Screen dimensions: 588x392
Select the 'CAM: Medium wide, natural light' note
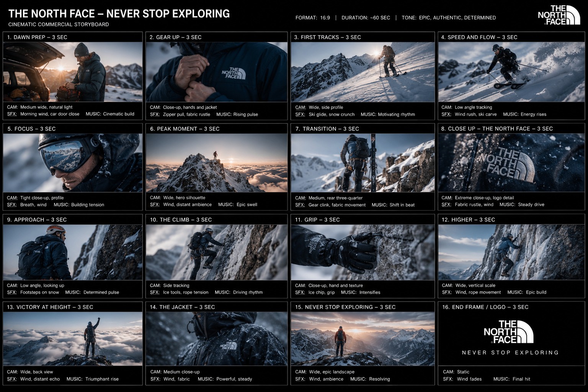click(x=40, y=107)
